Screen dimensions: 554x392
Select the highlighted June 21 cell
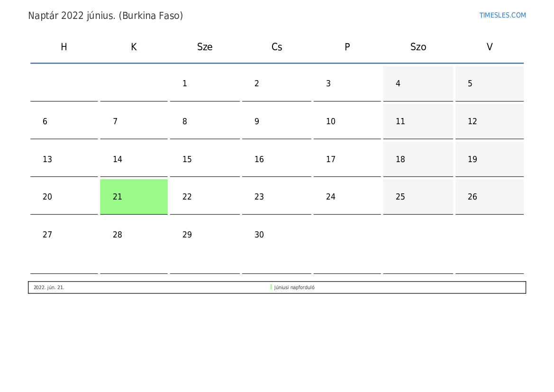point(134,197)
